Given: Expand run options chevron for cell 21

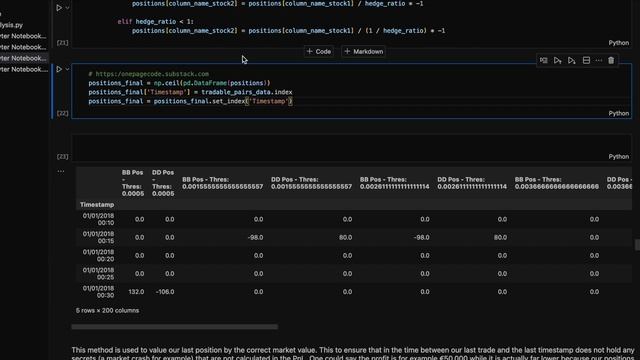Looking at the screenshot, I should (x=67, y=8).
